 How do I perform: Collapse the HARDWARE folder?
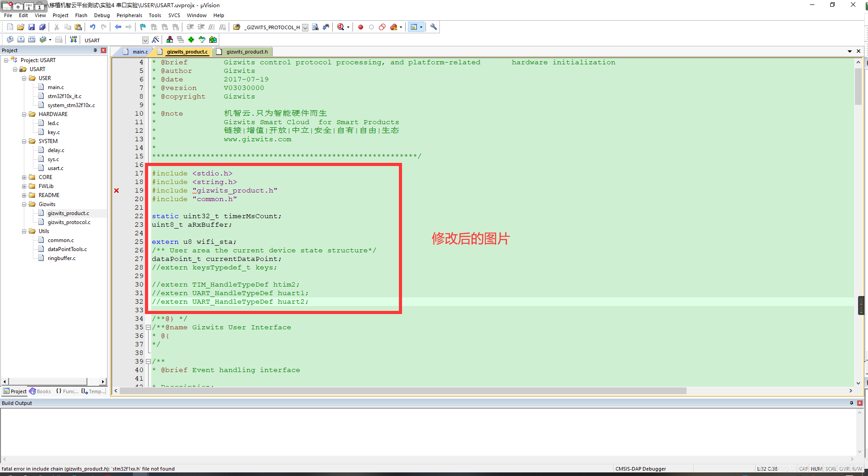(x=24, y=114)
